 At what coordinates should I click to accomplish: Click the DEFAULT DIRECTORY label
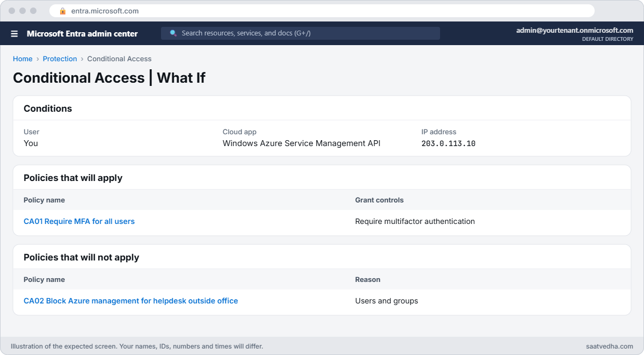(x=608, y=39)
